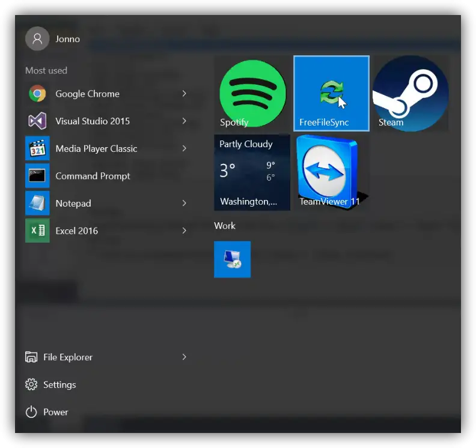This screenshot has width=476, height=448.
Task: Launch the TeamViewer 11 tile
Action: click(x=332, y=172)
